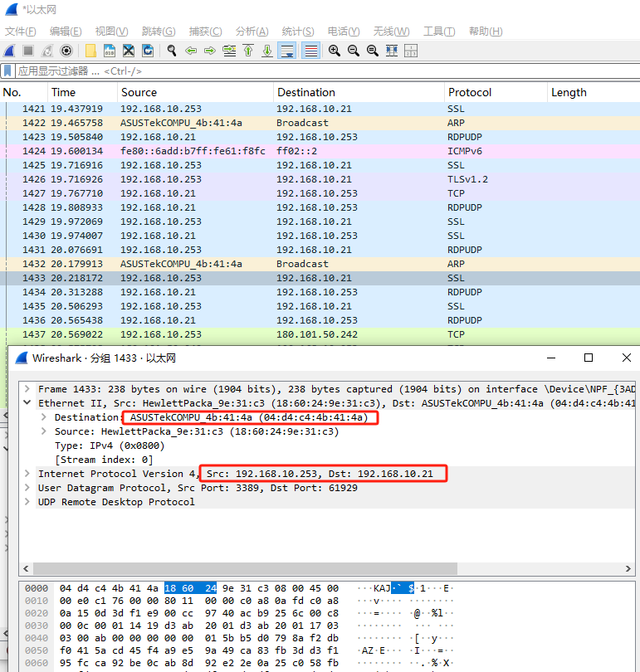This screenshot has width=640, height=672.
Task: Click the display filter bookmark icon
Action: point(7,71)
